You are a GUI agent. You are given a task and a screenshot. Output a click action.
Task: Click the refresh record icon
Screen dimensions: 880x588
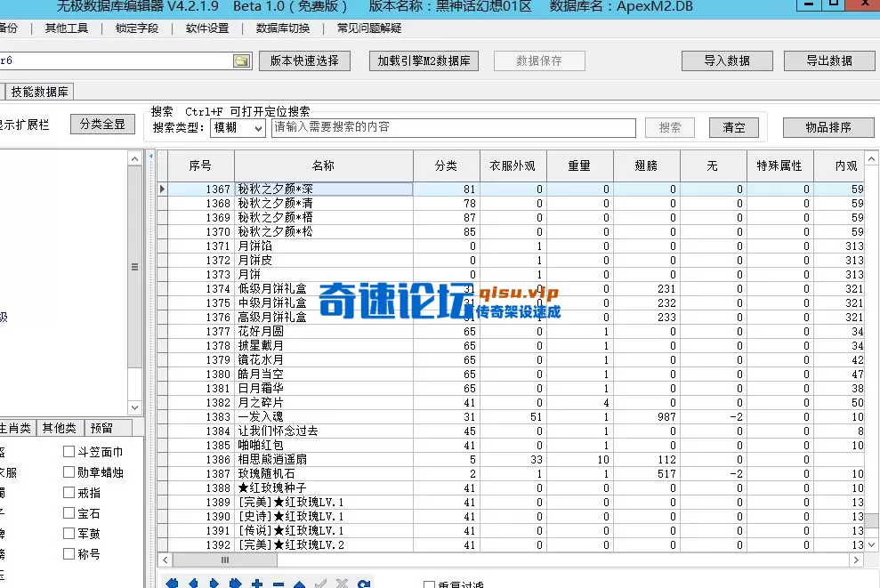click(364, 581)
